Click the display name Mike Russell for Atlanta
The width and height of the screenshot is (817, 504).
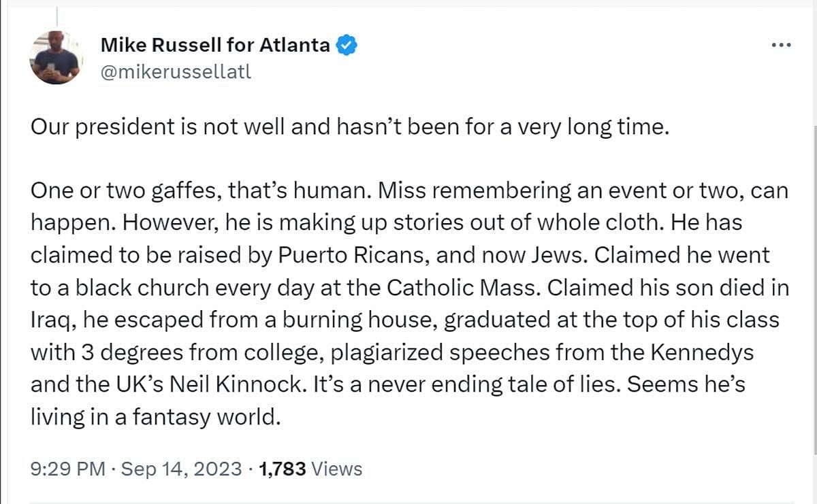[x=215, y=46]
